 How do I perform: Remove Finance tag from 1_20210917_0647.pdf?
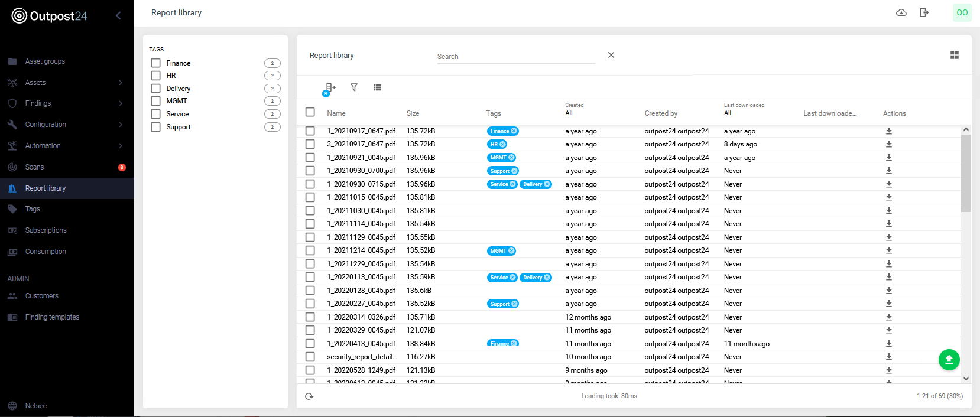(514, 131)
